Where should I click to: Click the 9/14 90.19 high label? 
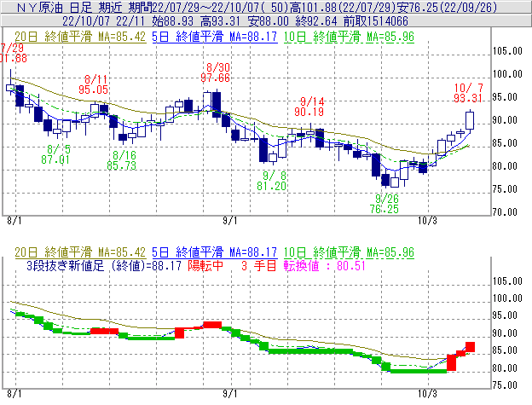[x=309, y=107]
